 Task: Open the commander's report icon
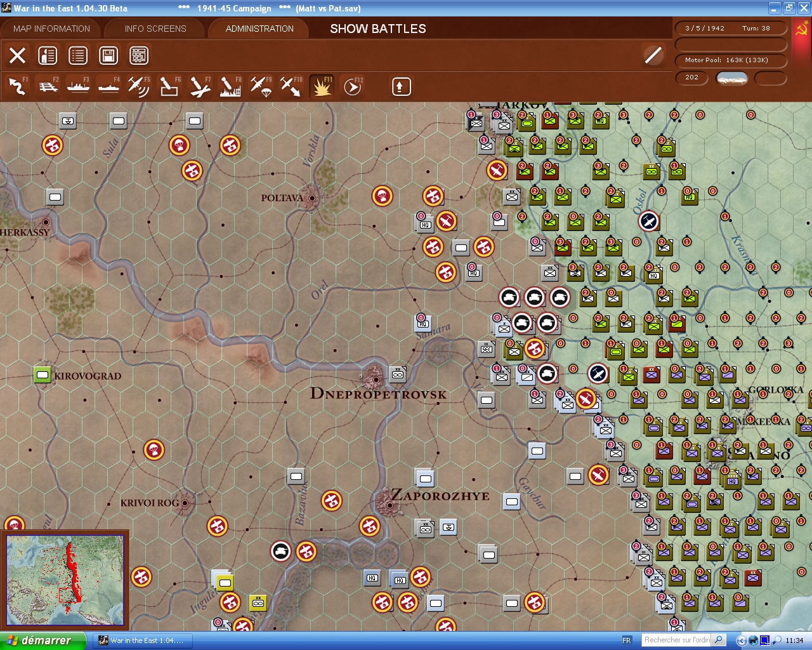48,56
